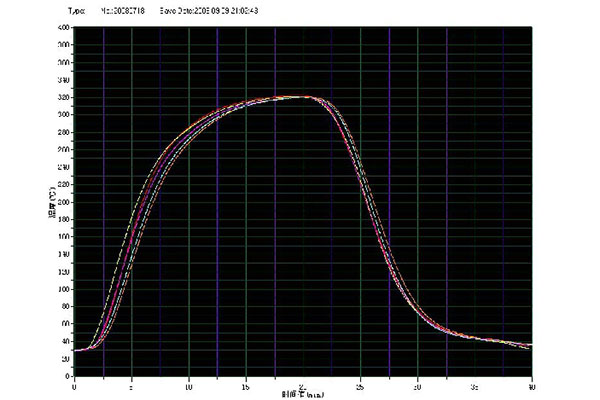Click the 200 label on the temperature axis
The height and width of the screenshot is (400, 600).
pos(64,202)
